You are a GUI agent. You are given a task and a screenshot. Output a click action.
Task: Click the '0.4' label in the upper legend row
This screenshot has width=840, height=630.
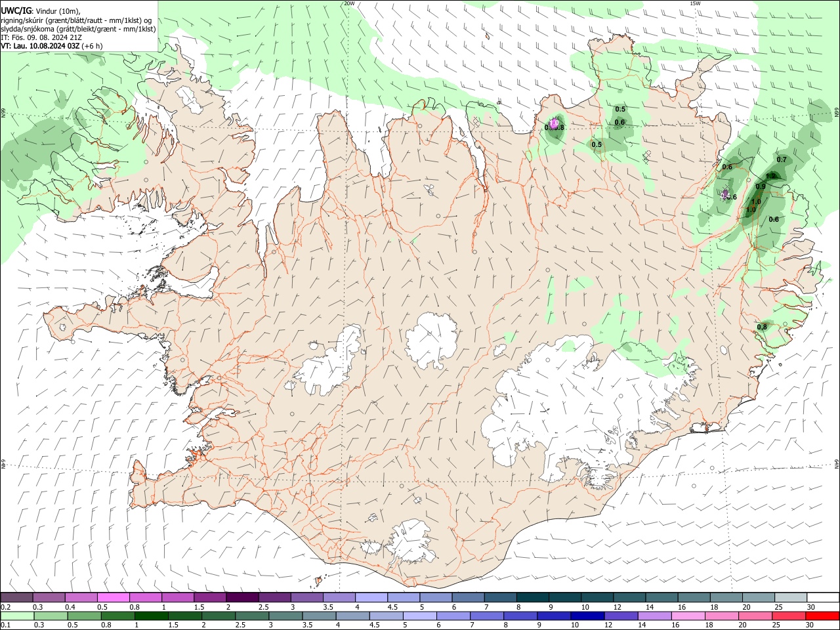point(70,607)
